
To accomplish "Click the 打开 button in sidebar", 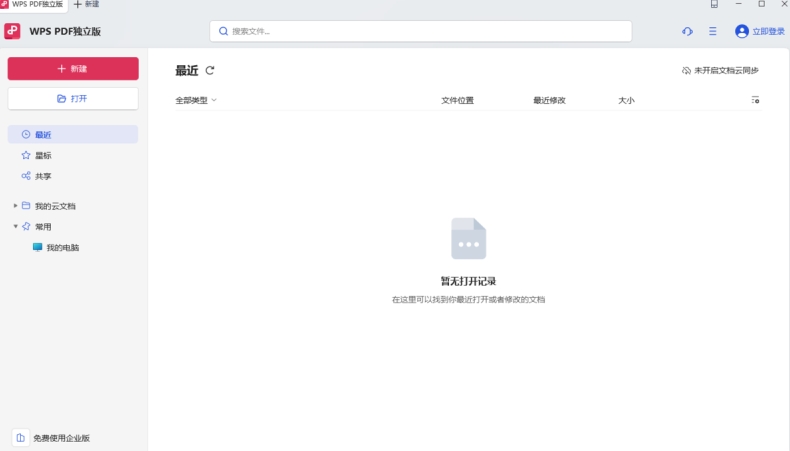I will (73, 99).
